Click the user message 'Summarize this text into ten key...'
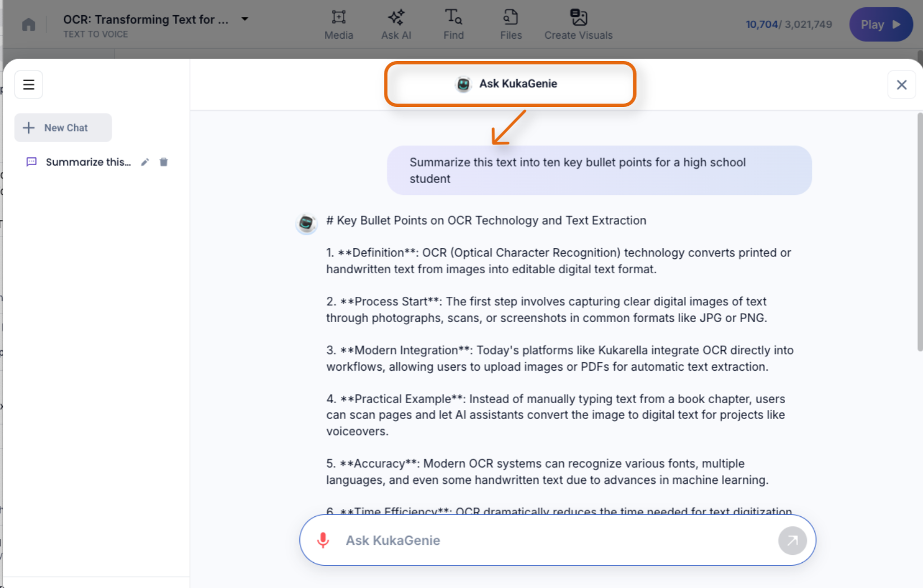The width and height of the screenshot is (923, 588). pyautogui.click(x=599, y=170)
